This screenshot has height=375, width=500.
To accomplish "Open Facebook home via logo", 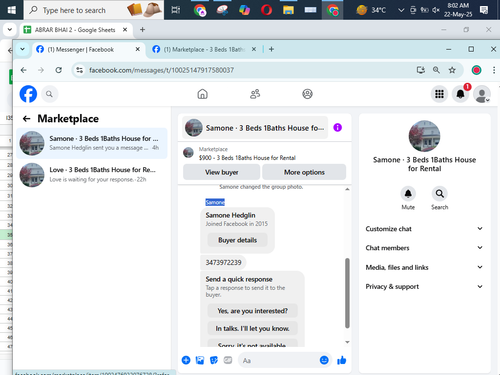I will [x=28, y=94].
